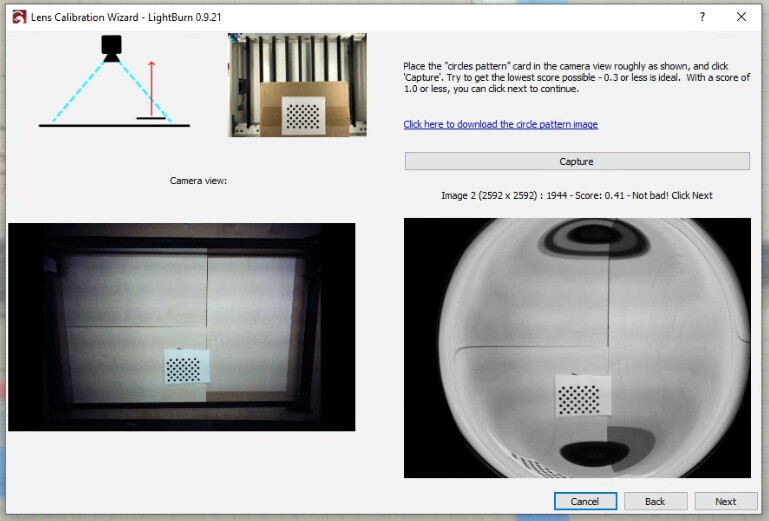
Task: Click the help question mark button
Action: pos(702,17)
